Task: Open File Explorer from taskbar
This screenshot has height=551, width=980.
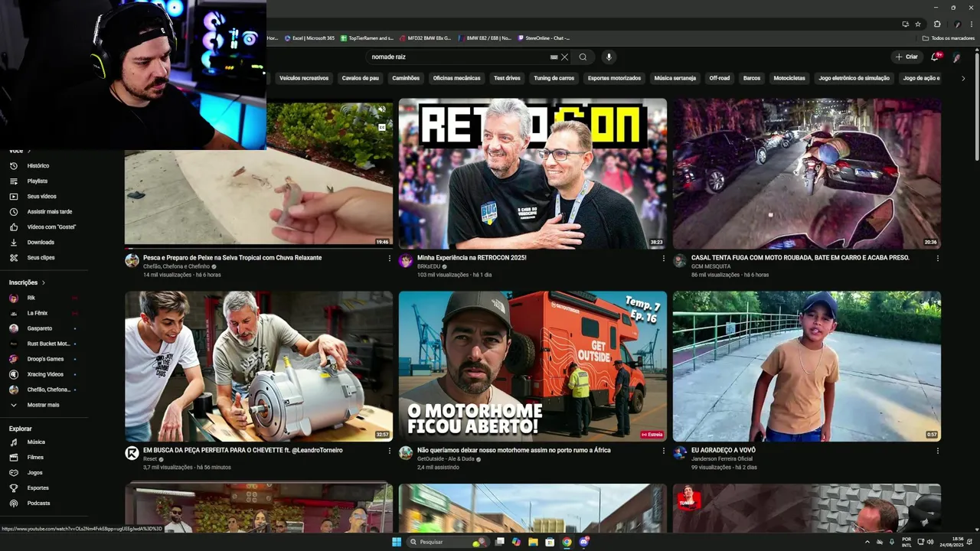Action: click(x=533, y=542)
